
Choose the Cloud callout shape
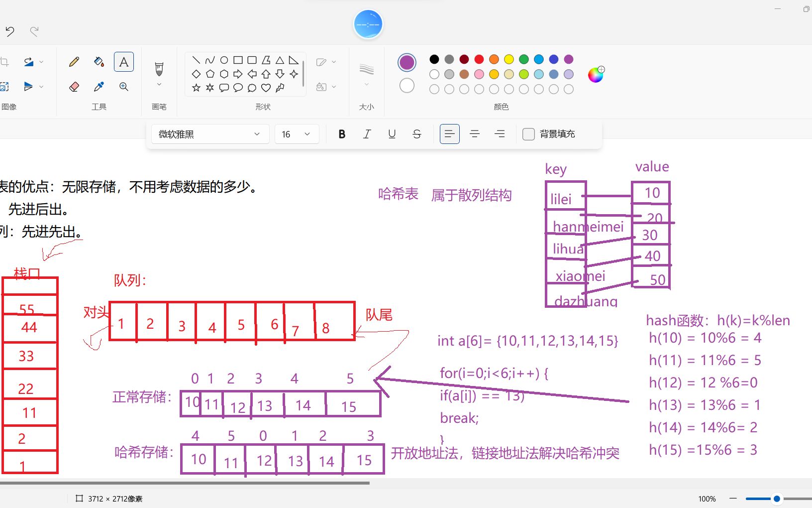point(252,88)
